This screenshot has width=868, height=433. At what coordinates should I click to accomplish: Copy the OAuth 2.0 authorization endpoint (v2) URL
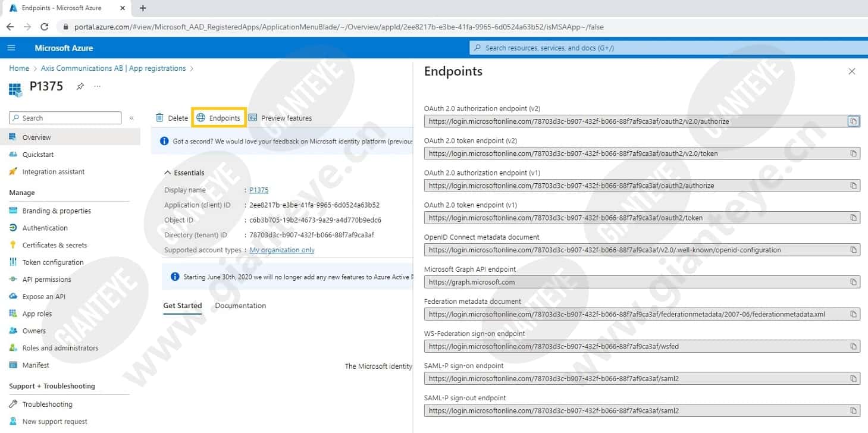click(853, 121)
